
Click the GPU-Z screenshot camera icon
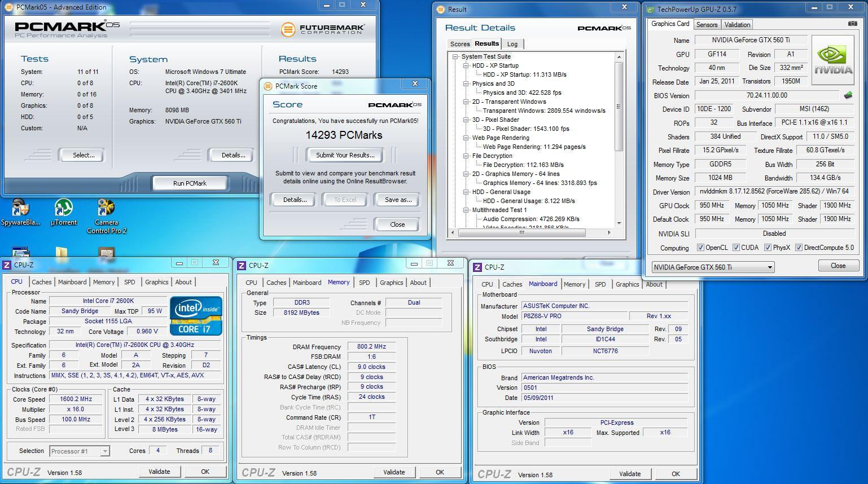point(852,24)
